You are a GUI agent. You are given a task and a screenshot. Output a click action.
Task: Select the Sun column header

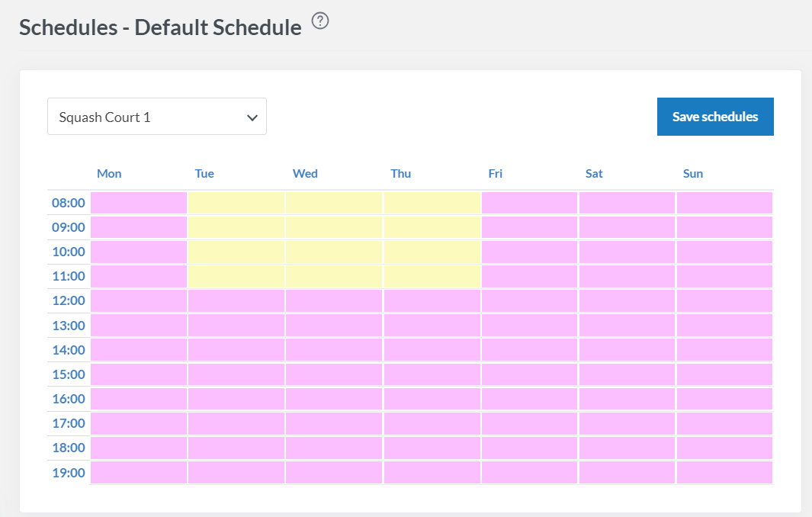click(693, 174)
